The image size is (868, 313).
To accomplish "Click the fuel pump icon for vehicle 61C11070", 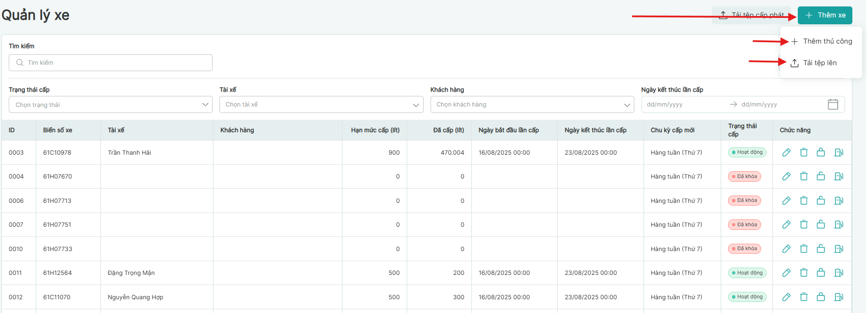I will pyautogui.click(x=839, y=297).
